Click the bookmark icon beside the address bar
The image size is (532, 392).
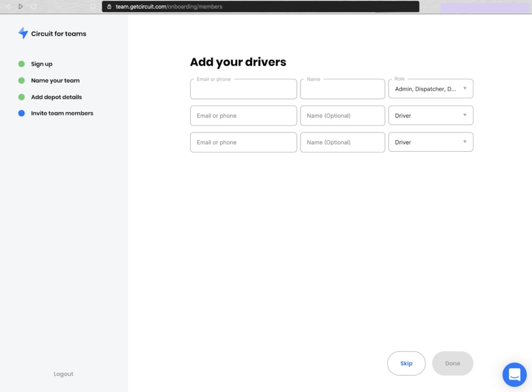point(93,6)
